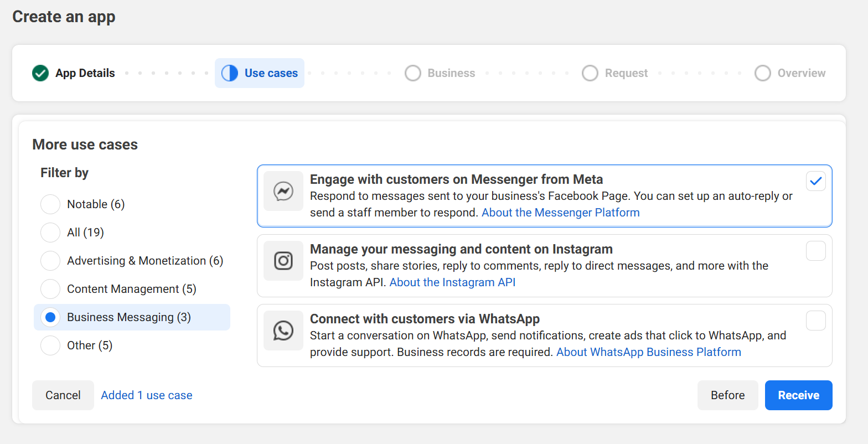The image size is (868, 444).
Task: Click the Cancel button
Action: 63,395
